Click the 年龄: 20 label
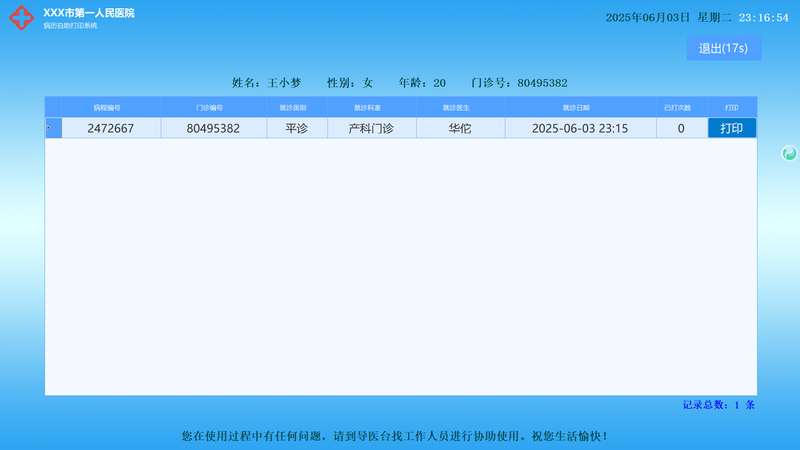800x450 pixels. coord(422,83)
